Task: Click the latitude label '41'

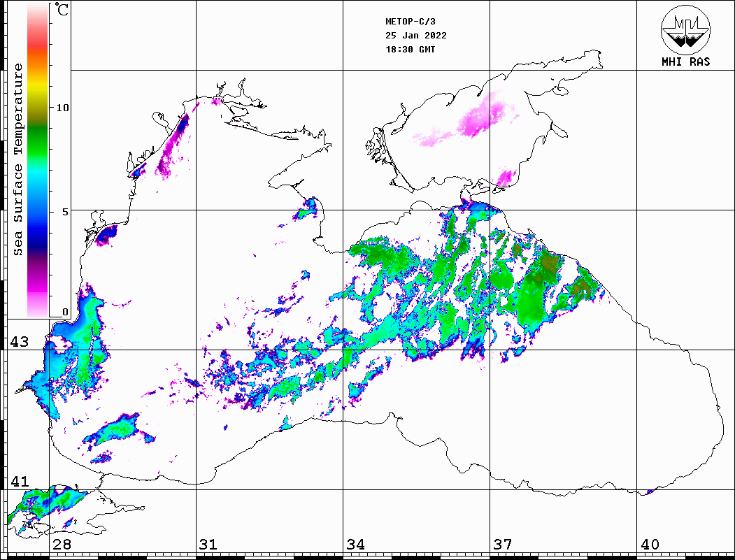Action: 19,482
